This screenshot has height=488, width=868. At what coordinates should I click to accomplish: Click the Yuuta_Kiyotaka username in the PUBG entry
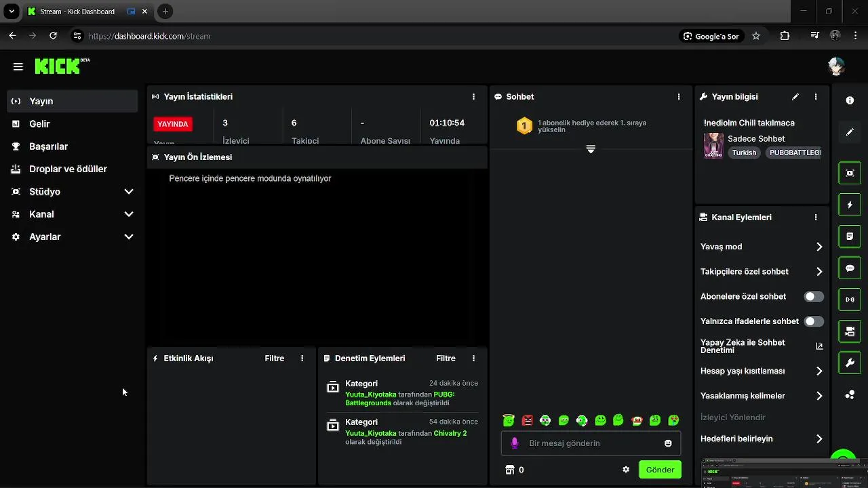(x=371, y=394)
